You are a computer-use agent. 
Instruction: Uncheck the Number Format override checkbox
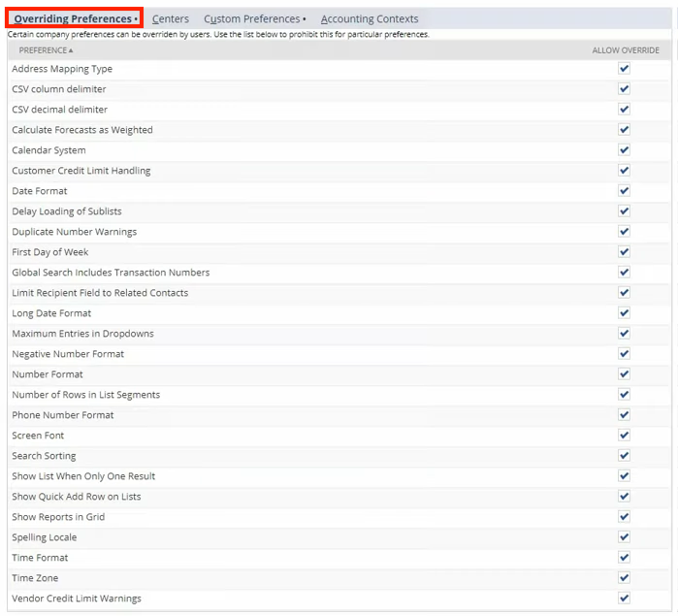coord(624,373)
